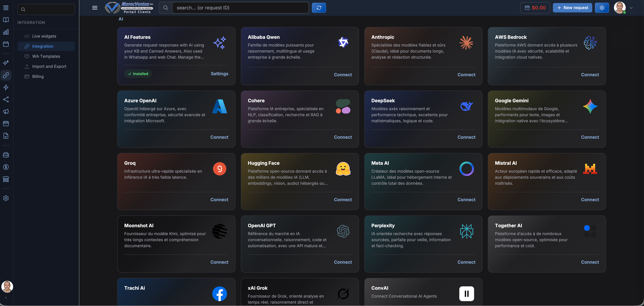Expand the collapsed navigation menu icon at top-left
The image size is (644, 306).
pos(6,8)
